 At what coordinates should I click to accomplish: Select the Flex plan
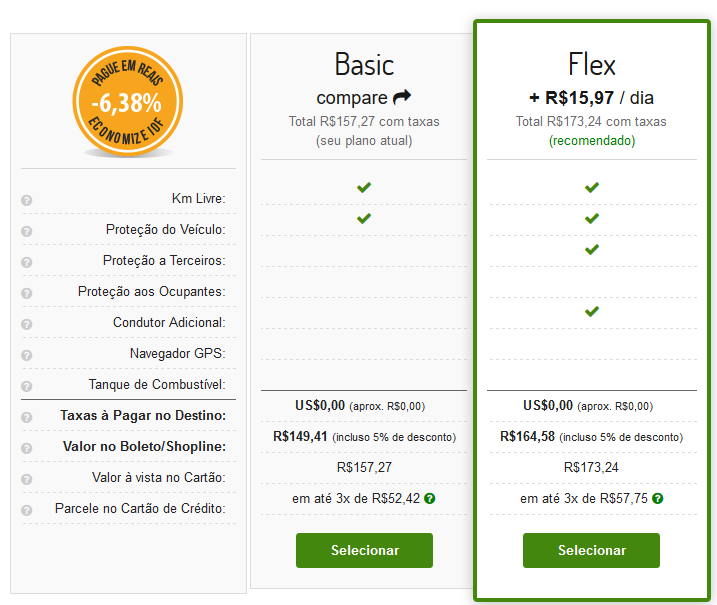pyautogui.click(x=591, y=550)
